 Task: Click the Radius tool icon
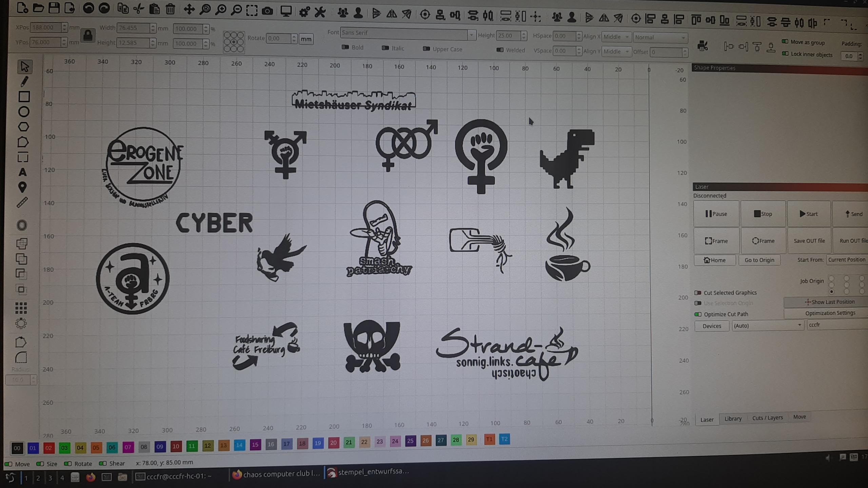pos(21,358)
